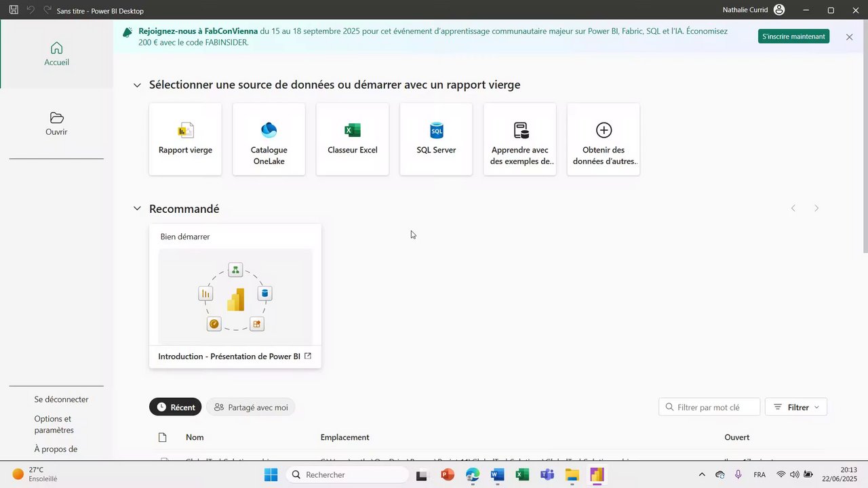Screen dimensions: 868x488
Task: Focus the Filtrer par mot clé field
Action: point(709,407)
